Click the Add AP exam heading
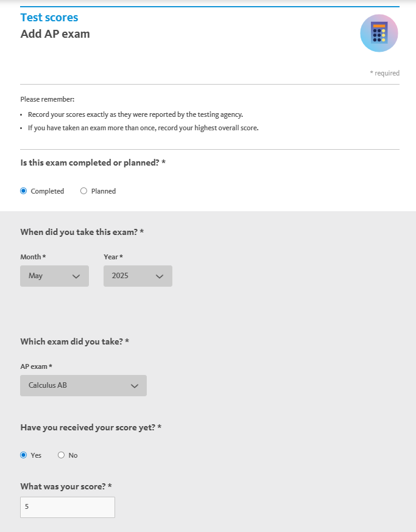Viewport: 416px width, 532px height. click(55, 34)
